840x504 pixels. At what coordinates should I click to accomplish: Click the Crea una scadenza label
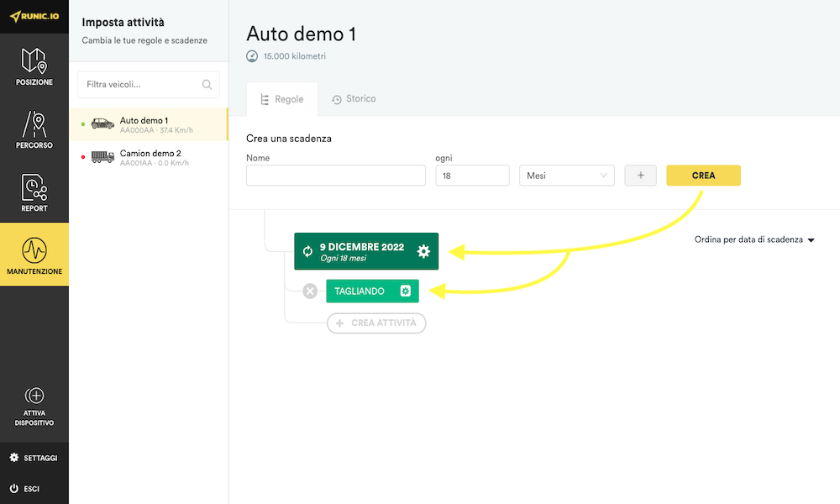(289, 139)
